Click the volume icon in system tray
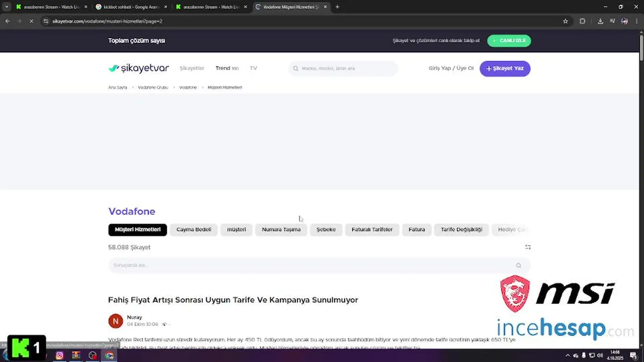644x362 pixels. (x=599, y=355)
